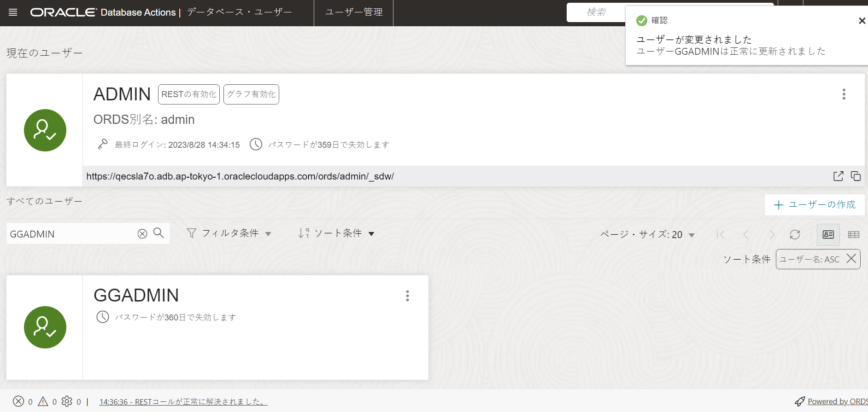
Task: Click the ADMIN ords URL text
Action: pyautogui.click(x=240, y=176)
